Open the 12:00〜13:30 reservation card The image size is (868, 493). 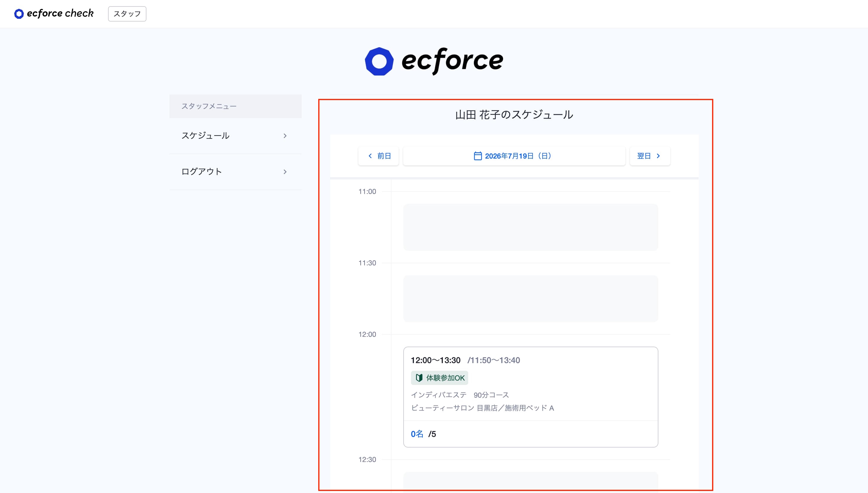pyautogui.click(x=531, y=397)
